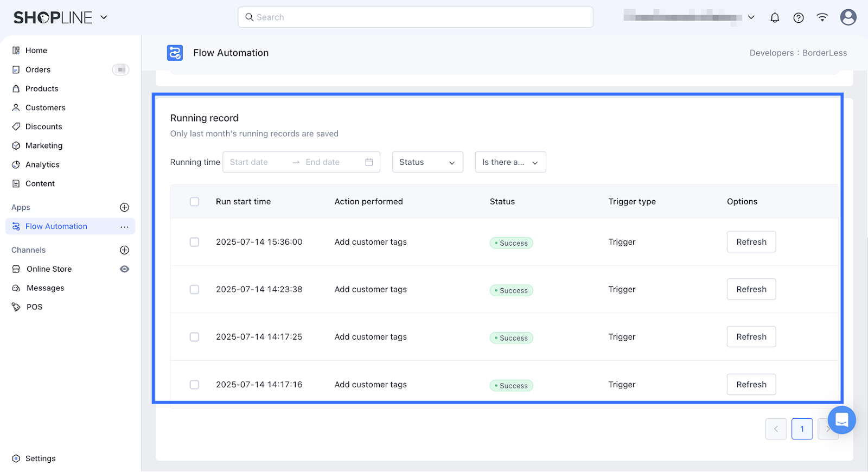Image resolution: width=868 pixels, height=472 pixels.
Task: Open the 'Is there a...' filter dropdown
Action: coord(510,162)
